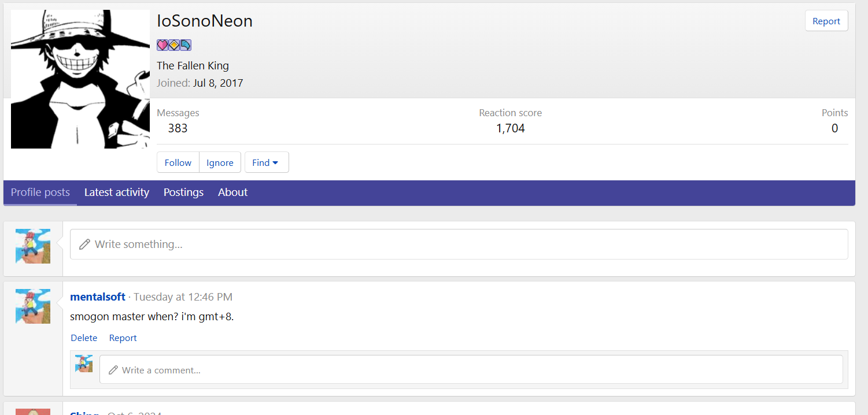Viewport: 868px width, 415px height.
Task: Click mentalsoft's avatar beside the profile post
Action: (33, 306)
